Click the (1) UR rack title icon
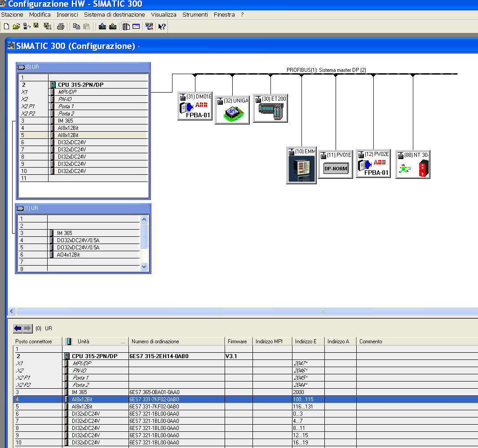The image size is (478, 448). [20, 208]
